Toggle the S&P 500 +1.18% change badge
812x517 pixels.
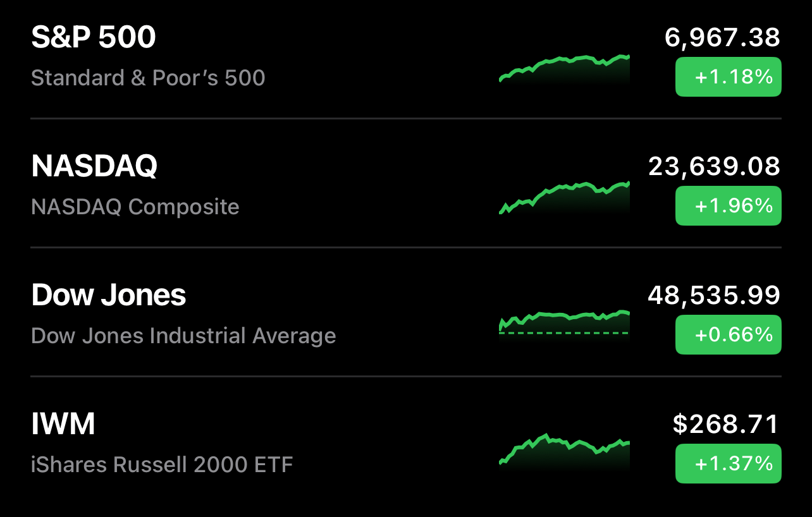728,77
